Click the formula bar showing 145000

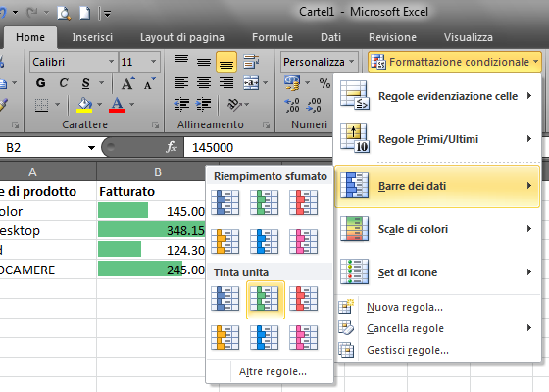pos(259,148)
